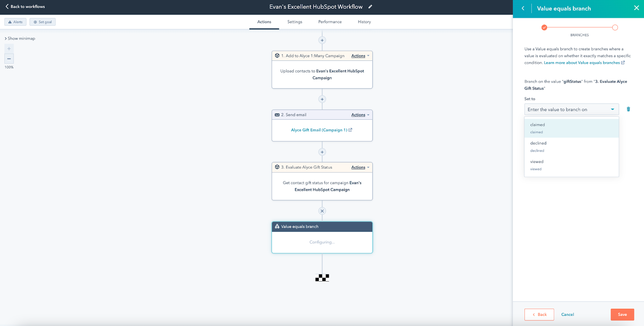Screen dimensions: 644x326
Task: Switch to the Settings tab
Action: (x=295, y=22)
